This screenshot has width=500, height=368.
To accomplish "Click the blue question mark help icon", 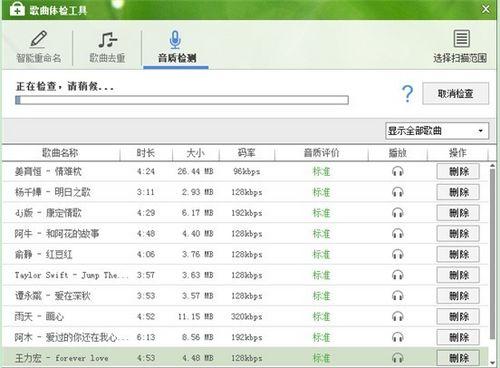I will click(407, 94).
